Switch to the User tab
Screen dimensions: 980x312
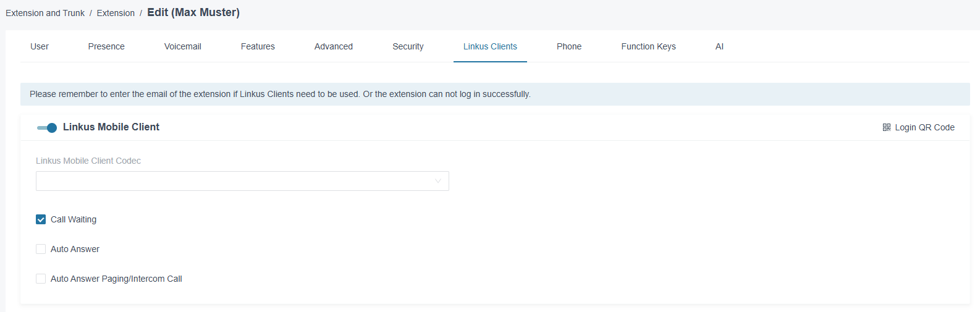(x=40, y=46)
